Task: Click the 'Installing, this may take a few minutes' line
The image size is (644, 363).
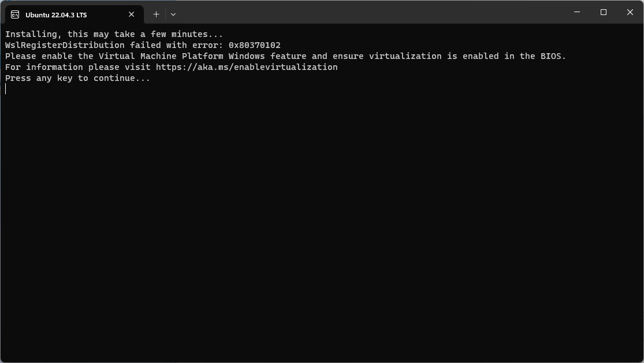Action: coord(114,34)
